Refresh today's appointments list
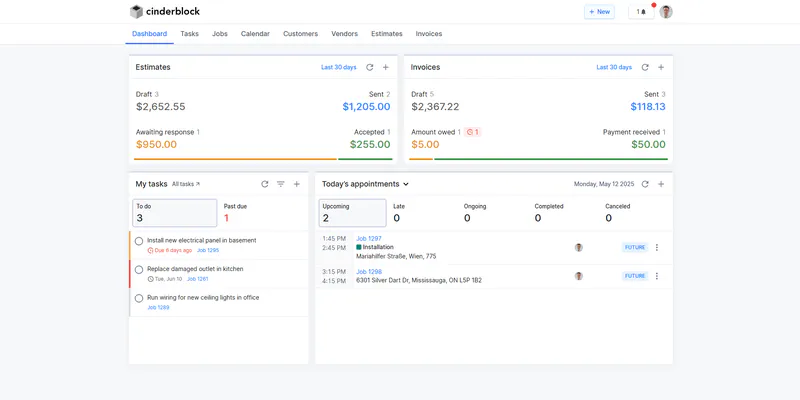Screen dimensions: 800x400 (645, 184)
